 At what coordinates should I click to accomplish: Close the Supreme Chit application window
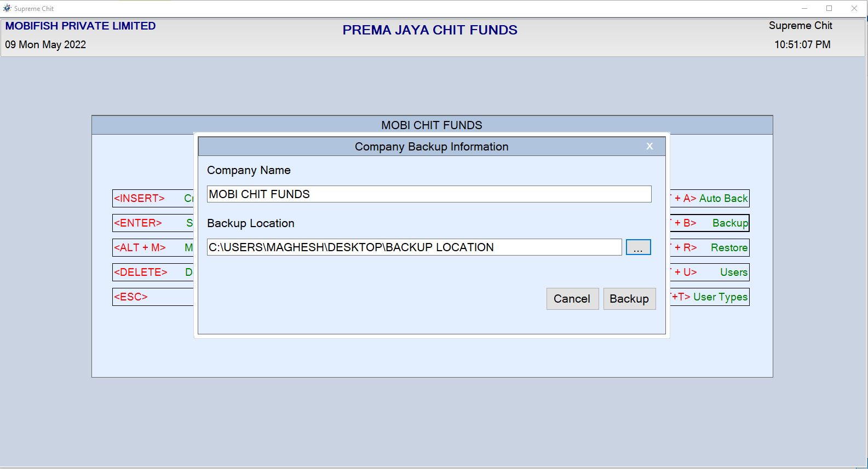[854, 8]
